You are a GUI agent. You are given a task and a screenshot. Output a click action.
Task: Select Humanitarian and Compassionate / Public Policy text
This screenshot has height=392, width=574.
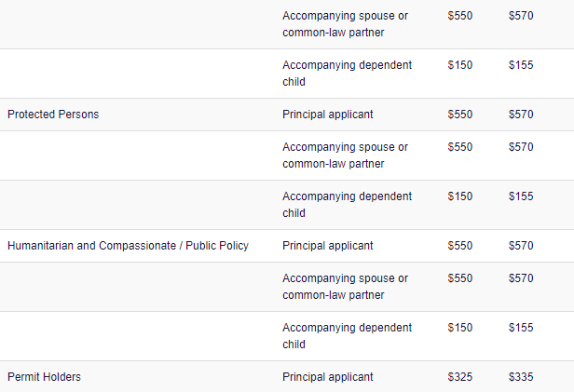pyautogui.click(x=129, y=246)
